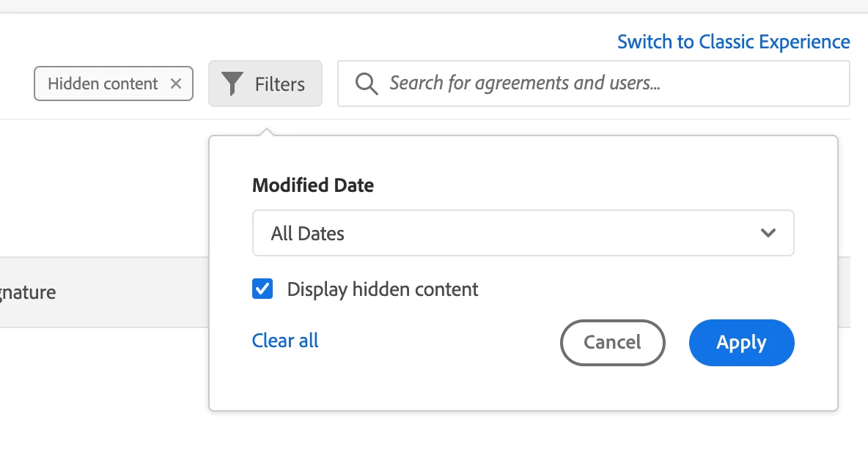Open the Switch to Classic Experience link
Image resolution: width=868 pixels, height=460 pixels.
(733, 42)
